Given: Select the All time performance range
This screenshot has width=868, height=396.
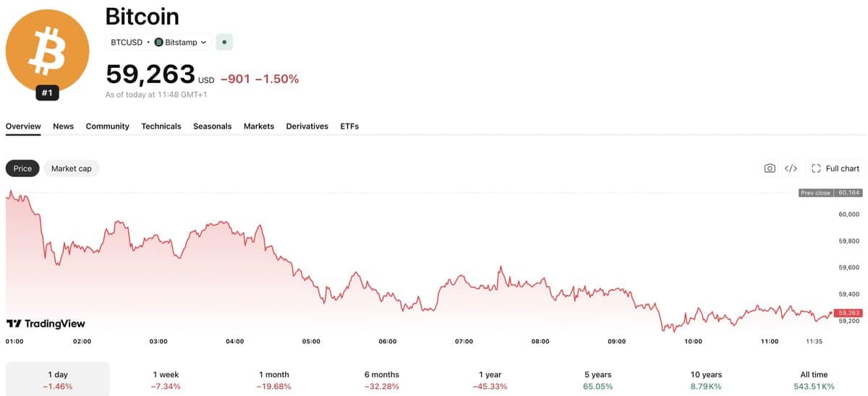Looking at the screenshot, I should pos(814,380).
